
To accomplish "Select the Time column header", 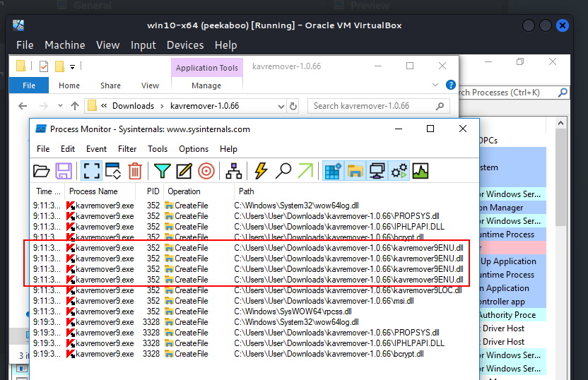I will tap(47, 191).
